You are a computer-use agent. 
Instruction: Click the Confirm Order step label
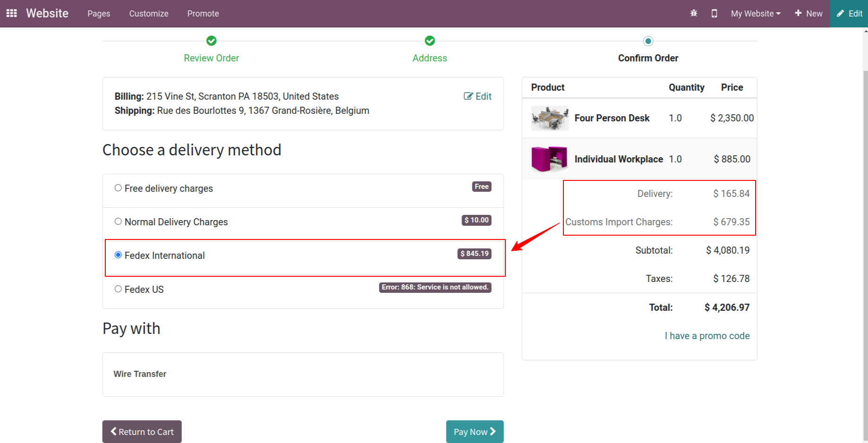648,58
